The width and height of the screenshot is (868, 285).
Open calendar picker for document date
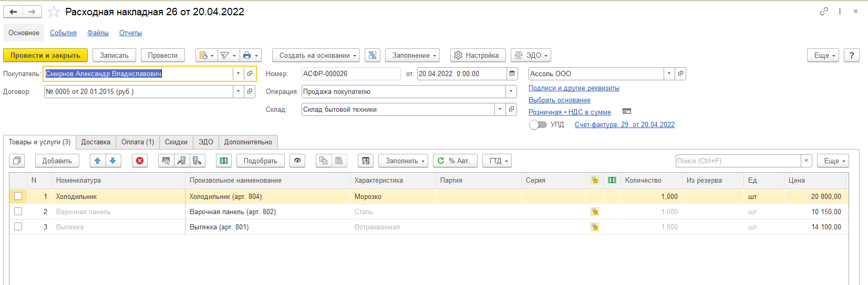coord(512,73)
